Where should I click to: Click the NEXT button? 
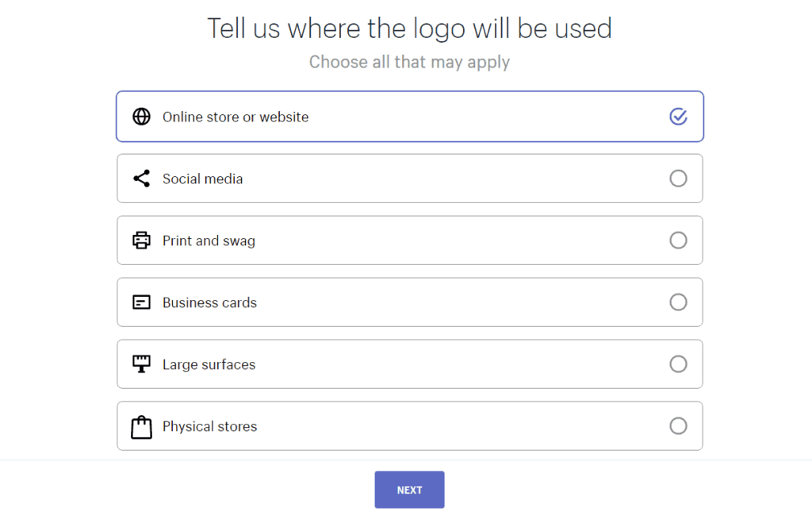pos(410,490)
